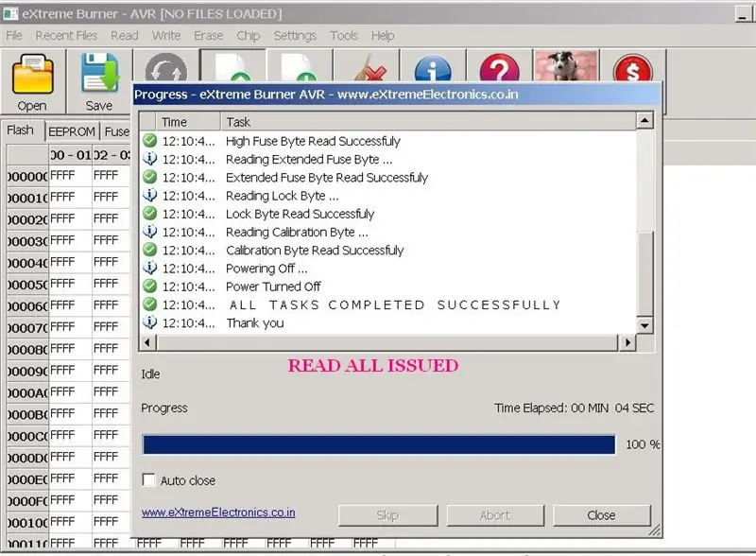Click the Task column header
The width and height of the screenshot is (756, 556).
pyautogui.click(x=429, y=122)
